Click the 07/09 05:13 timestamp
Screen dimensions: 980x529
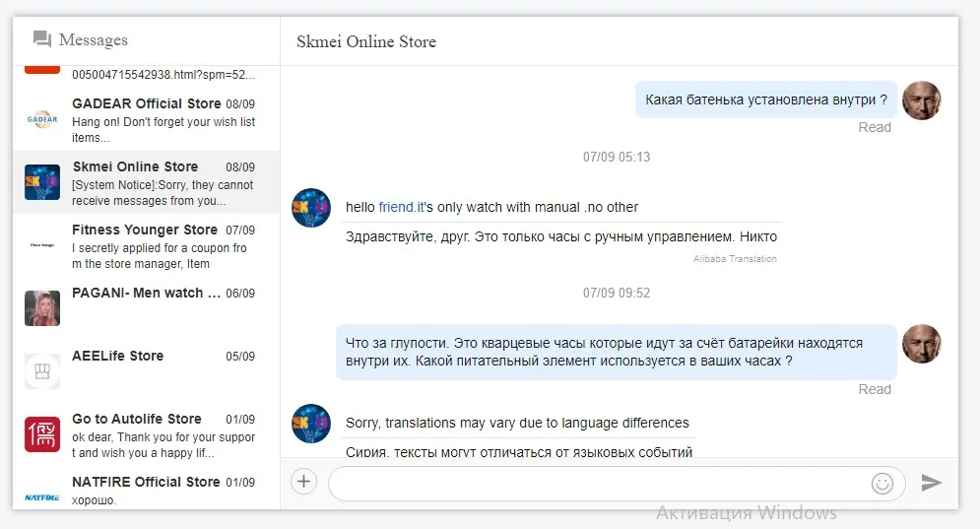[x=617, y=157]
